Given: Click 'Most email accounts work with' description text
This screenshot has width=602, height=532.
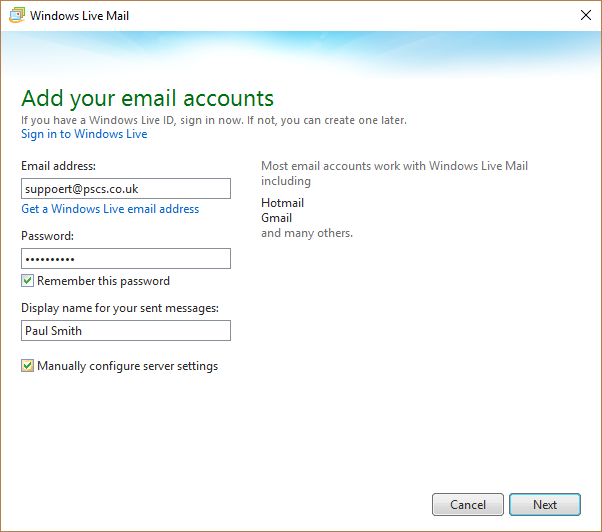Looking at the screenshot, I should [x=394, y=173].
